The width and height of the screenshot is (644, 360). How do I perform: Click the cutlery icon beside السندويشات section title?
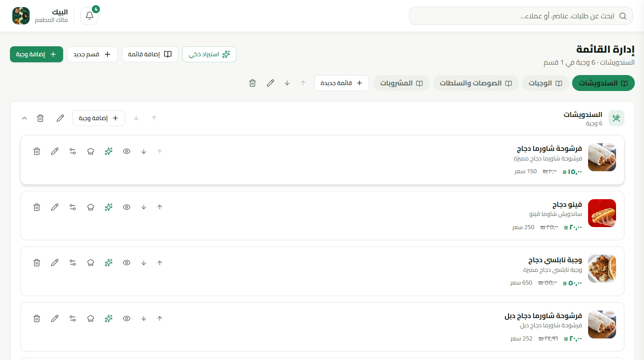(616, 118)
